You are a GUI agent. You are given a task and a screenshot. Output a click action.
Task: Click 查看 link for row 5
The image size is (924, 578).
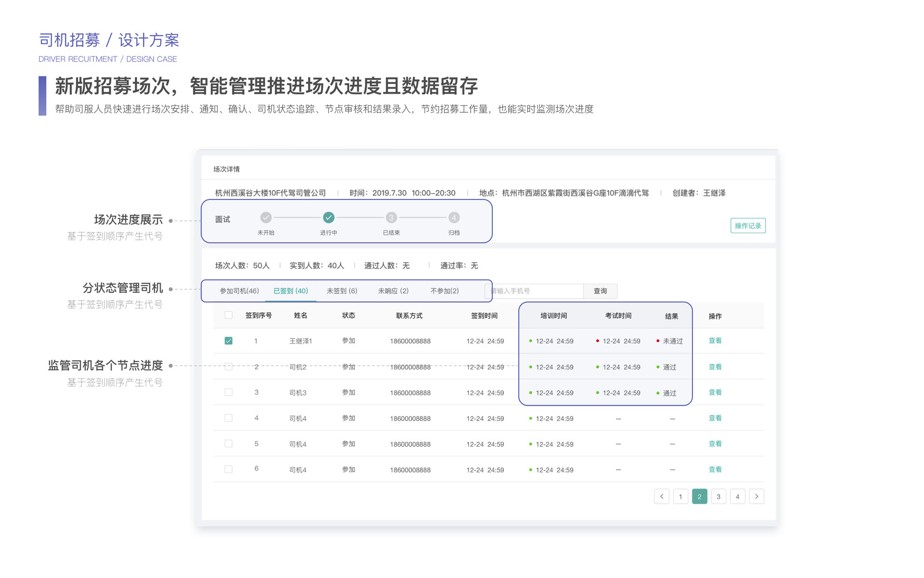click(715, 444)
